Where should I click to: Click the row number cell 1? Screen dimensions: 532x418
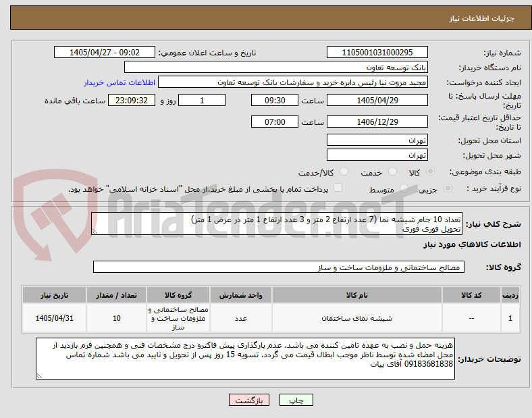pyautogui.click(x=510, y=318)
